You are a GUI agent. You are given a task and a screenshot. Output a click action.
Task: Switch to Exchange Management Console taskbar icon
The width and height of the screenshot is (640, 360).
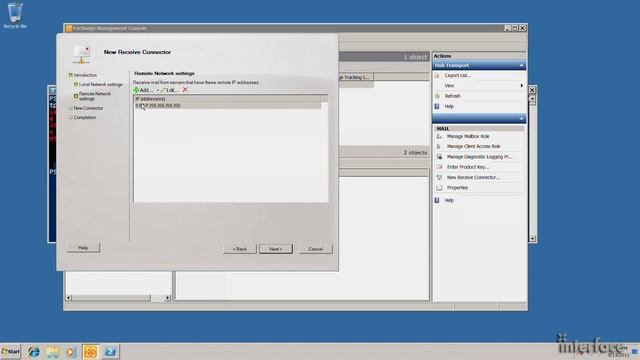(x=90, y=351)
